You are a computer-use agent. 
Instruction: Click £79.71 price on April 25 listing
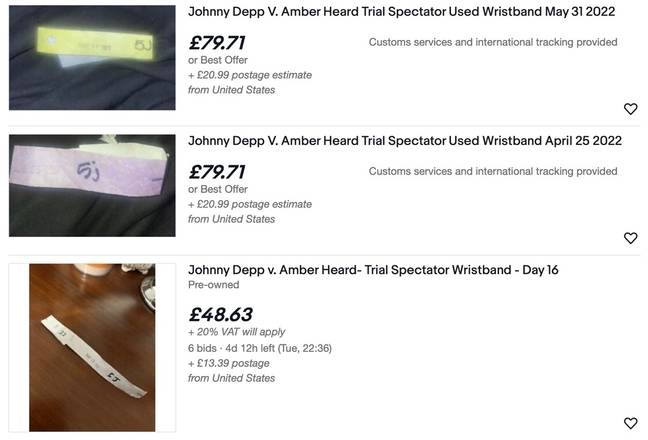click(x=217, y=172)
